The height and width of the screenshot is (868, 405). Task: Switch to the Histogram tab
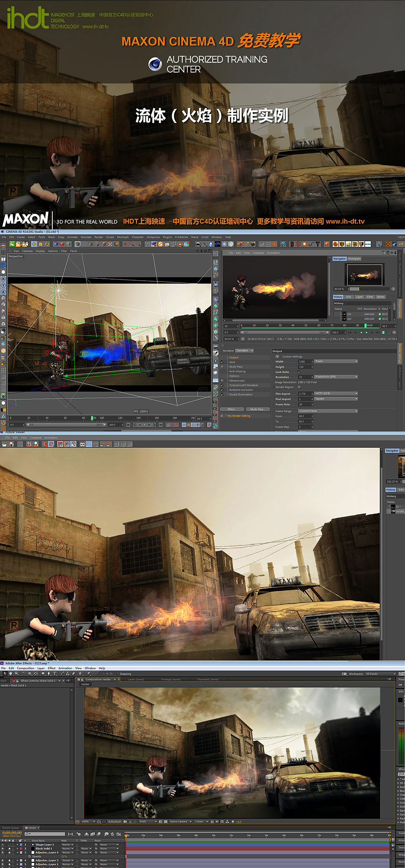click(354, 259)
